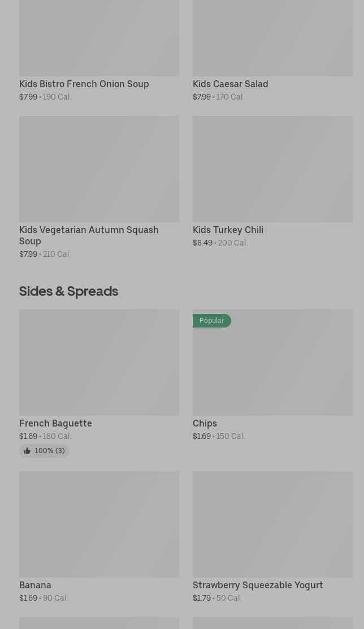Click the Sides & Spreads heading

coord(68,291)
